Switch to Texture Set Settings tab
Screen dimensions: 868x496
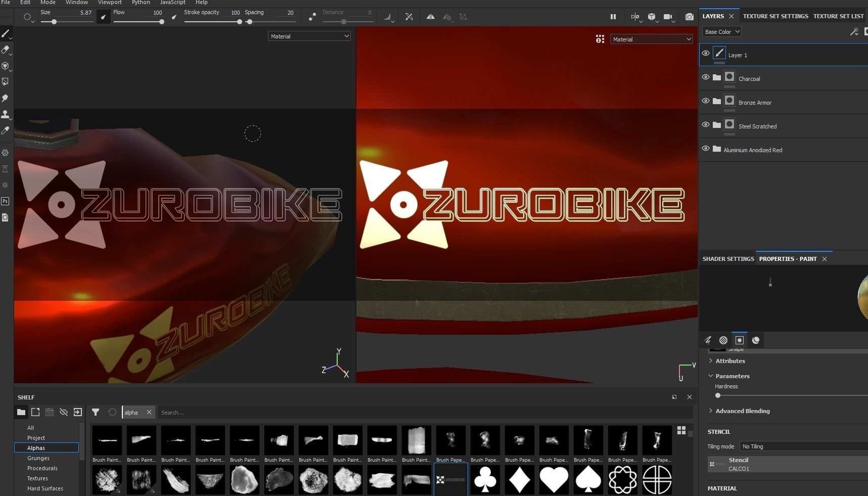775,16
